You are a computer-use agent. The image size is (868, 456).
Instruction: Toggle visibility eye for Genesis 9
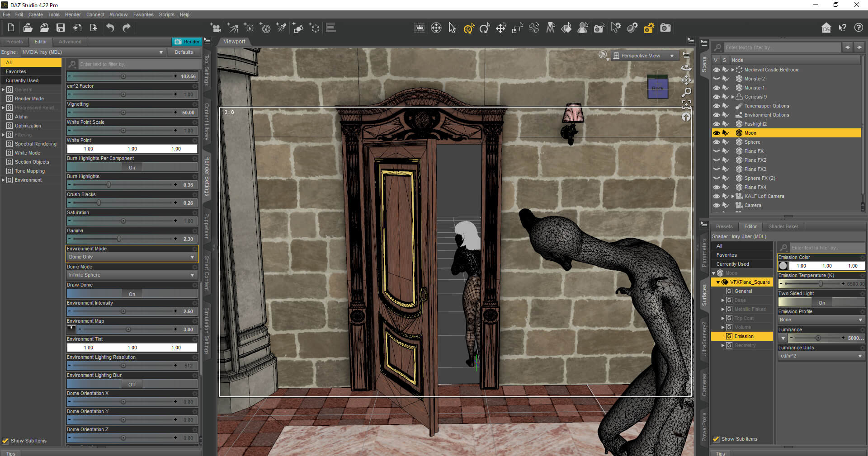coord(716,97)
